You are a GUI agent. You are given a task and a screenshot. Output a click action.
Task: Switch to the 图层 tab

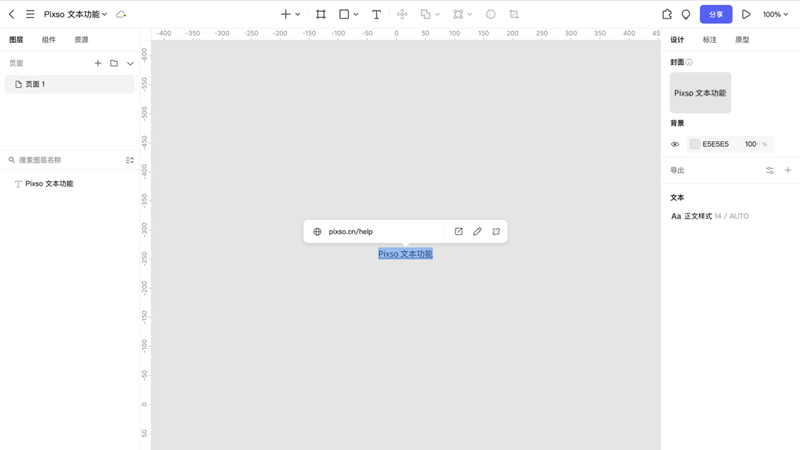click(16, 39)
